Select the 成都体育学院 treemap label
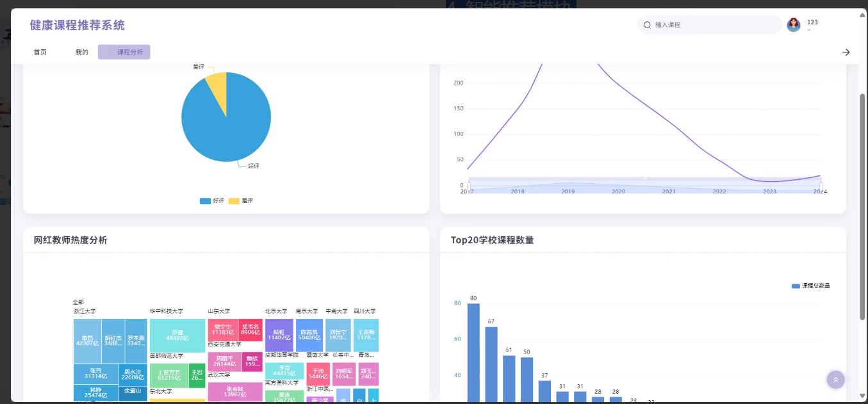 pyautogui.click(x=282, y=355)
